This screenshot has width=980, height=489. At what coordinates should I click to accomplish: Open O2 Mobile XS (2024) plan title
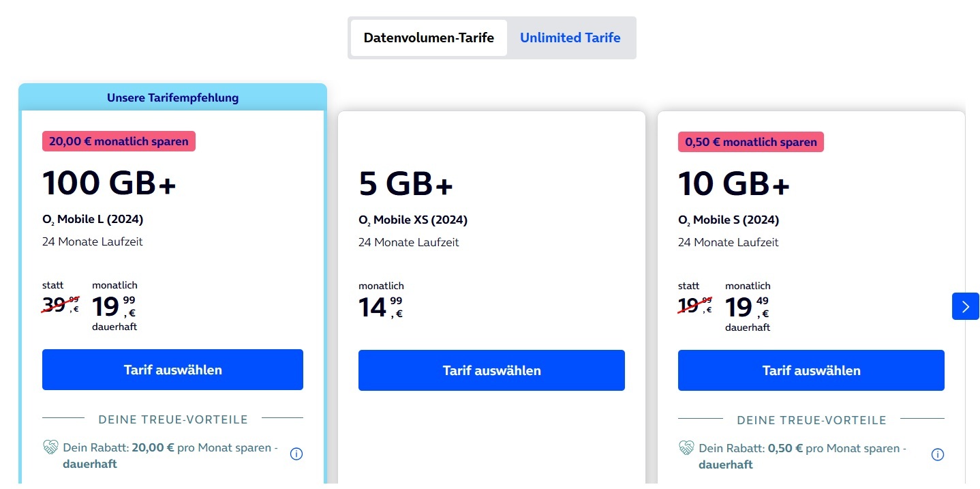pyautogui.click(x=413, y=220)
